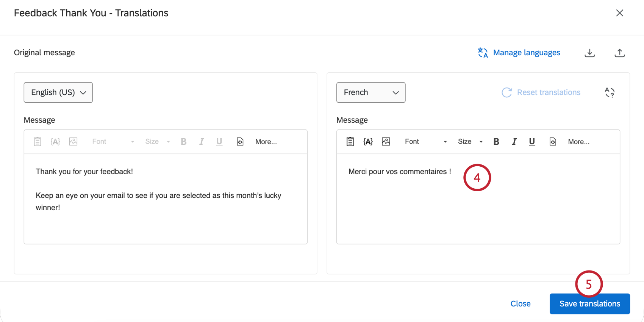The width and height of the screenshot is (644, 322).
Task: Click the upload translations icon
Action: tap(619, 53)
